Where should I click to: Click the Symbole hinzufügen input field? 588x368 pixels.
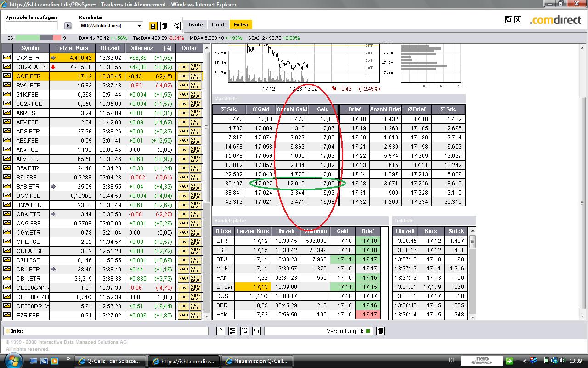(x=32, y=26)
